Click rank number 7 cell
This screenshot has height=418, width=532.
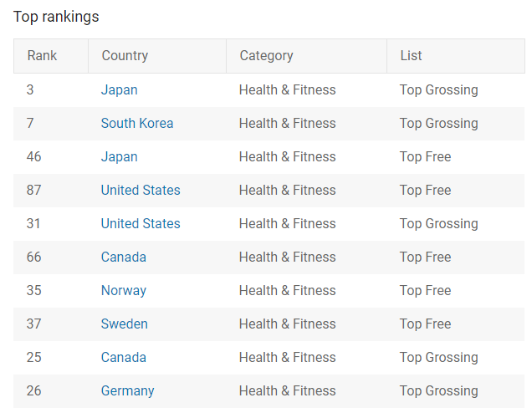[x=30, y=124]
